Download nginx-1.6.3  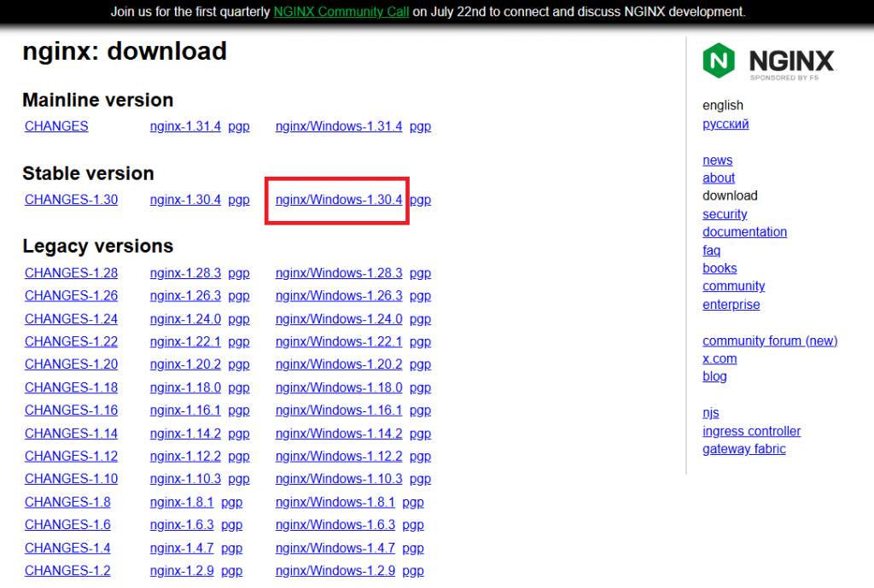pyautogui.click(x=182, y=525)
